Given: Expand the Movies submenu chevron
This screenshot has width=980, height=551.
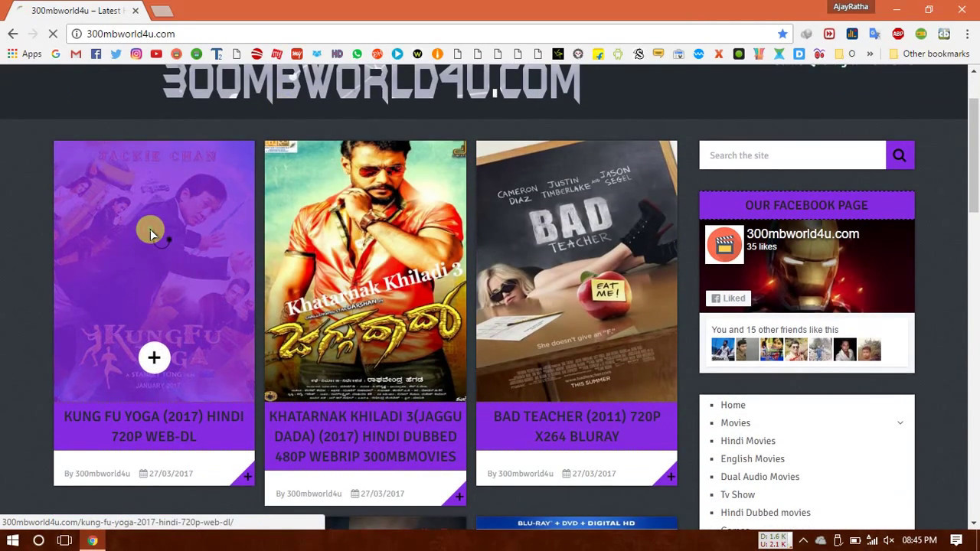Looking at the screenshot, I should pos(900,422).
